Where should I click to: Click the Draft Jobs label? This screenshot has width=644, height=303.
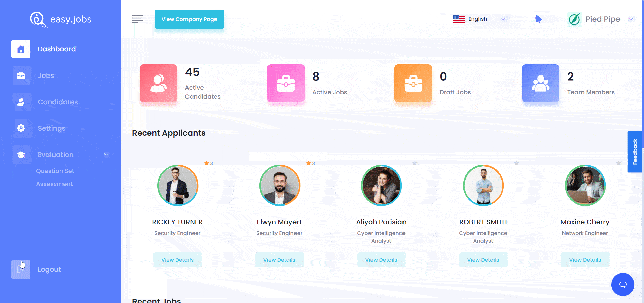coord(455,92)
